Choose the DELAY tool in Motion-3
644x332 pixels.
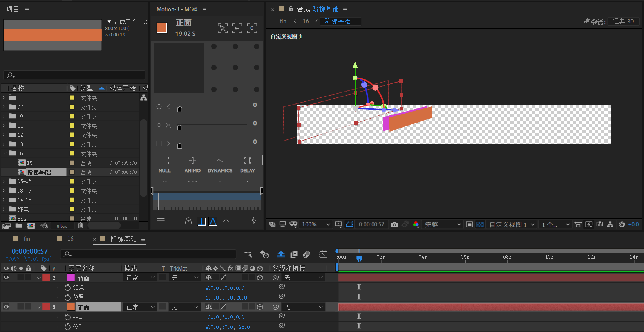(x=247, y=164)
